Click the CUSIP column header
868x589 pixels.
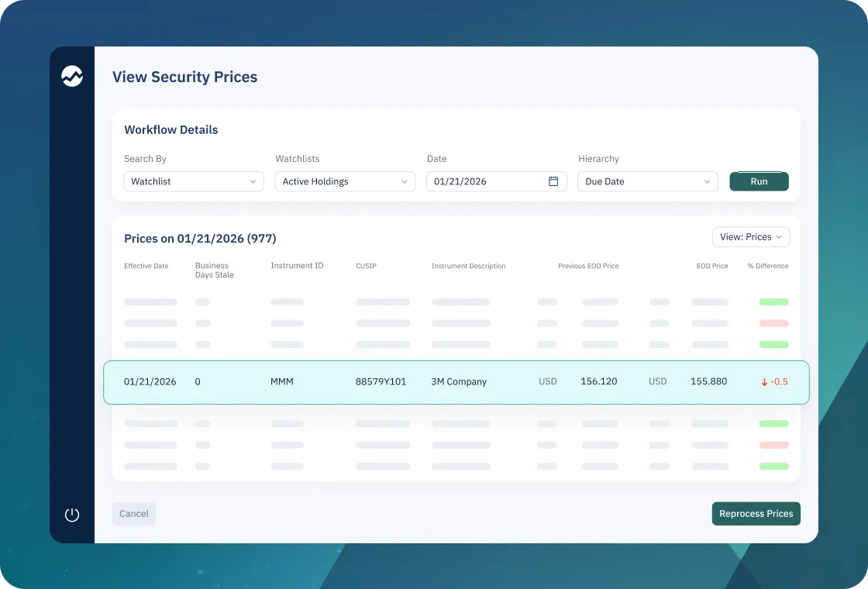click(366, 266)
